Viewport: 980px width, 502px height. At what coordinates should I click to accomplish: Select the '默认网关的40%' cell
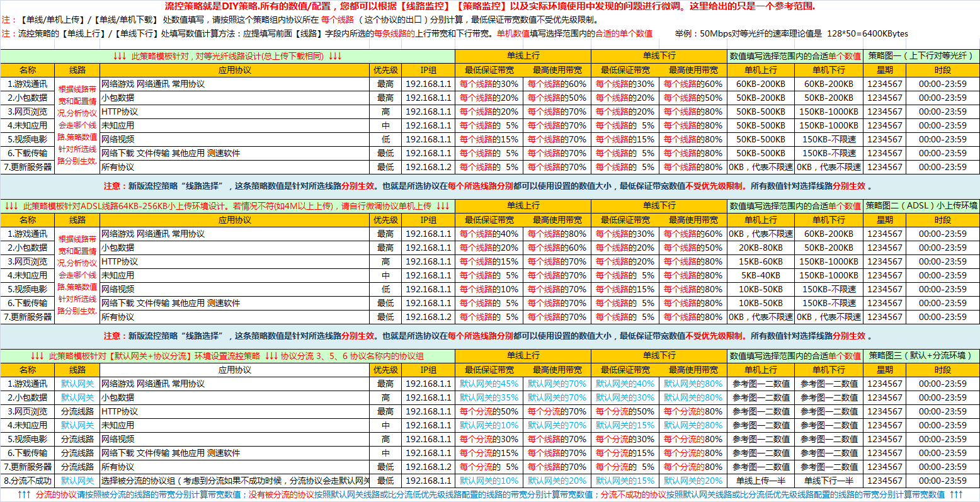(625, 384)
